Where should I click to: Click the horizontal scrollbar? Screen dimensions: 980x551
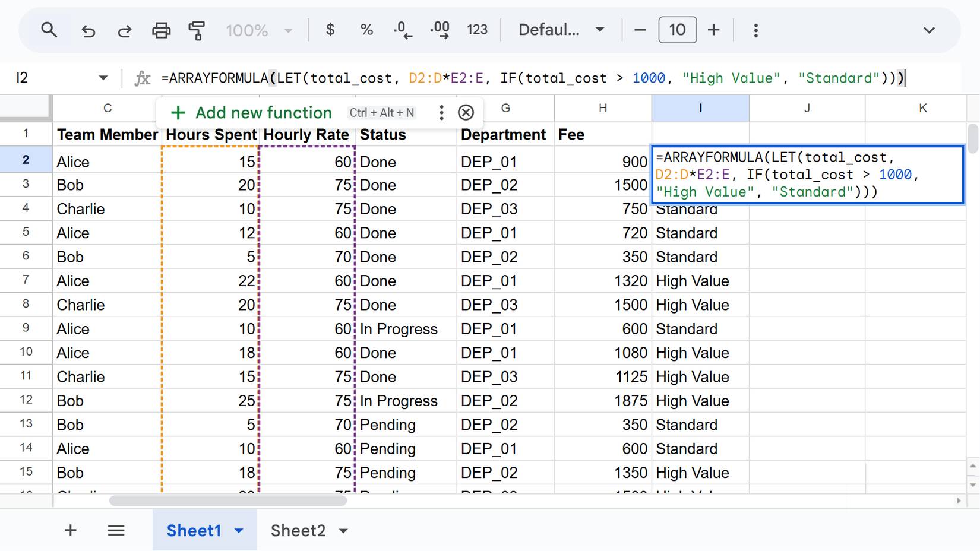point(227,501)
